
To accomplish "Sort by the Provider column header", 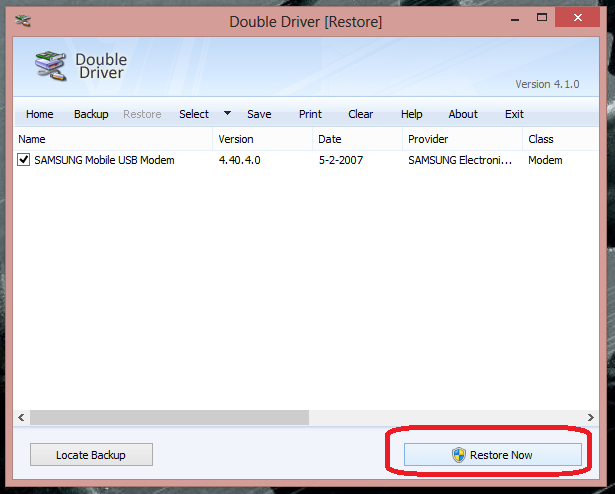I will pyautogui.click(x=462, y=139).
